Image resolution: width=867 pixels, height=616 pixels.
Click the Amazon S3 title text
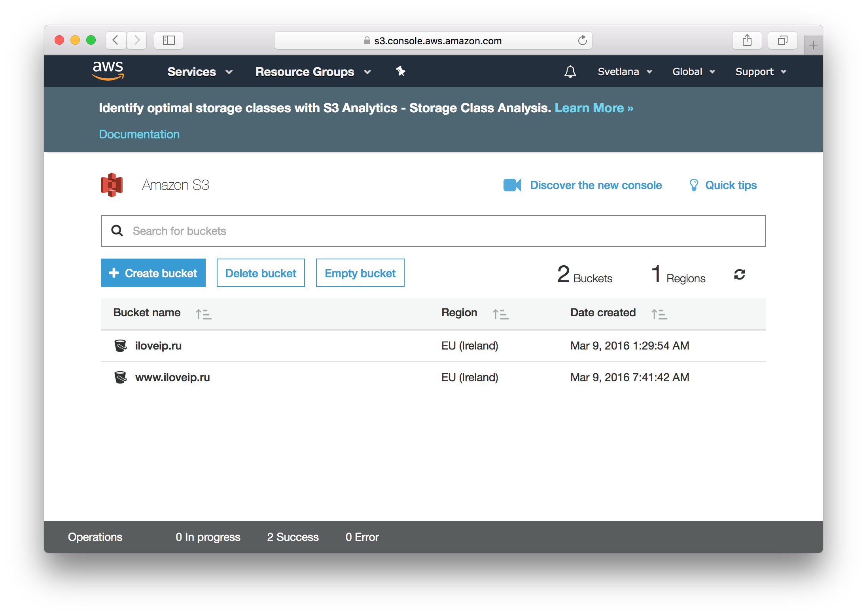pos(176,185)
